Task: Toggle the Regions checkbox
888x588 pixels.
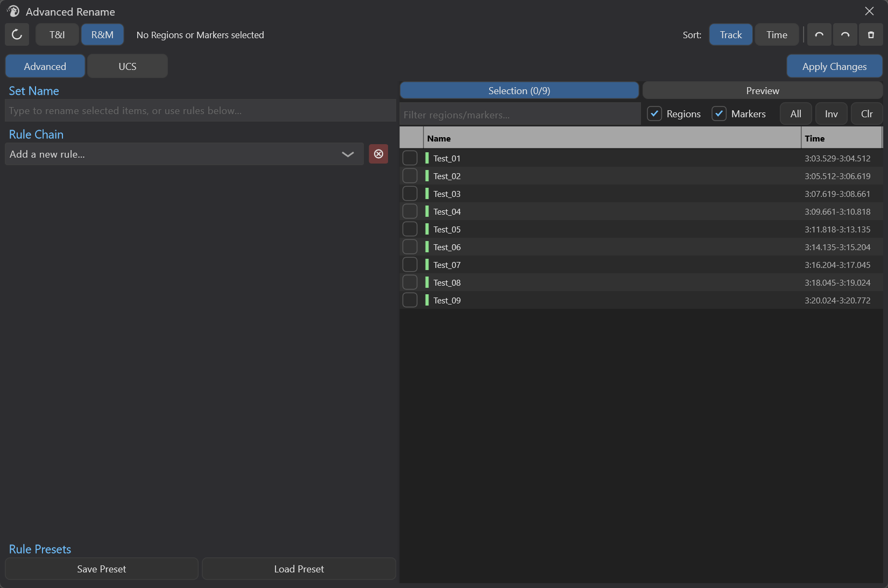Action: point(654,114)
